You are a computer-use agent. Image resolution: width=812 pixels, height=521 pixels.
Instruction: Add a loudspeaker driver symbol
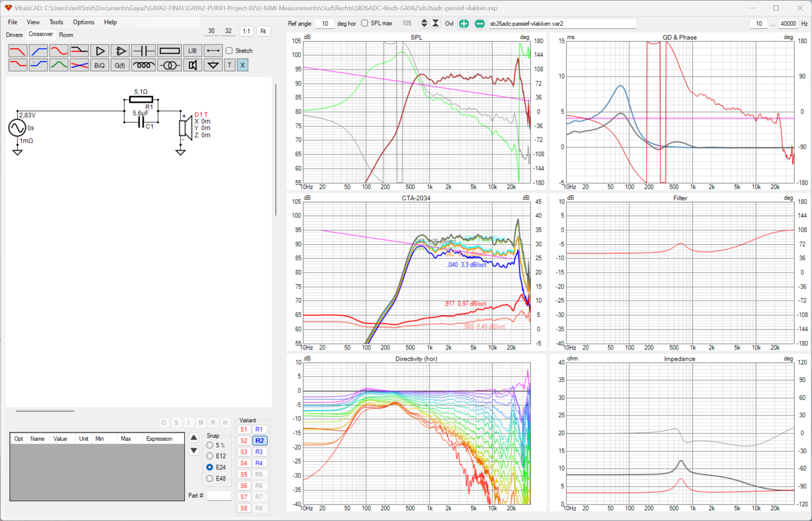[192, 65]
